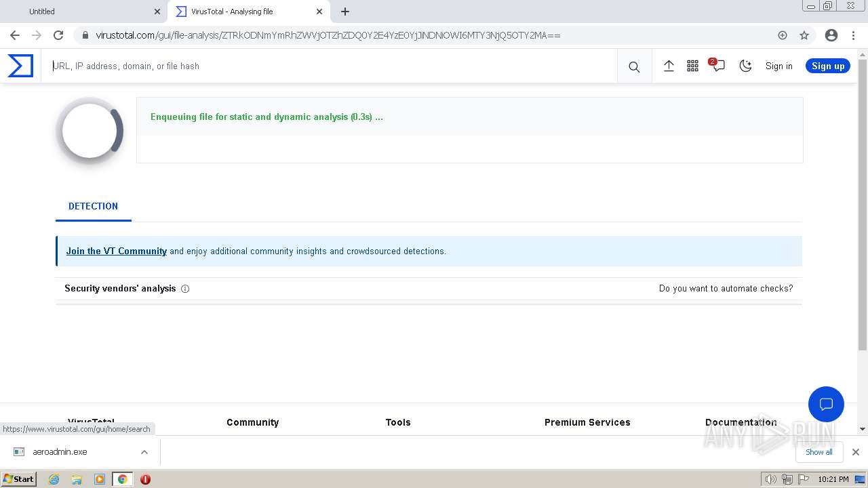Image resolution: width=868 pixels, height=488 pixels.
Task: Click the network tray icon
Action: (x=787, y=479)
